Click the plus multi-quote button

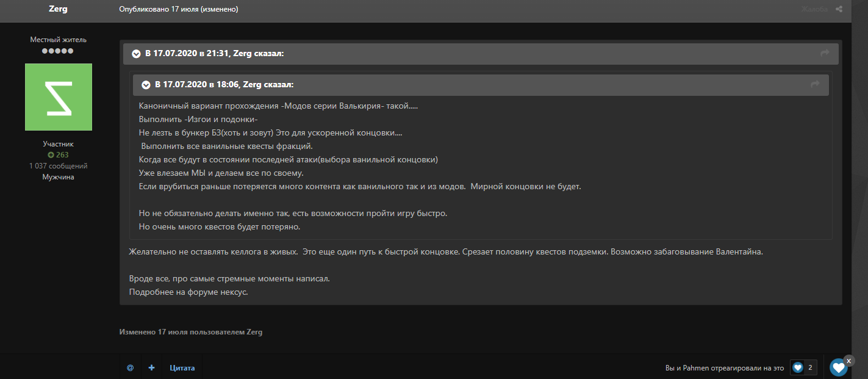(151, 368)
